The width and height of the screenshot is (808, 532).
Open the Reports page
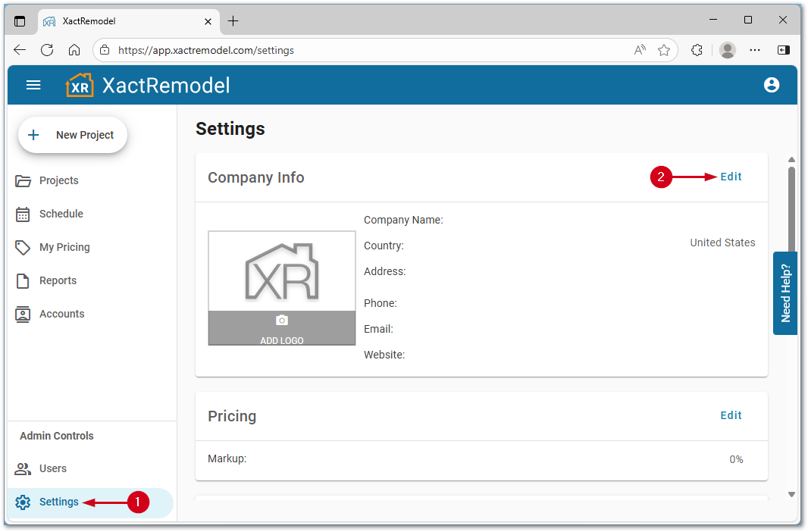(x=58, y=280)
